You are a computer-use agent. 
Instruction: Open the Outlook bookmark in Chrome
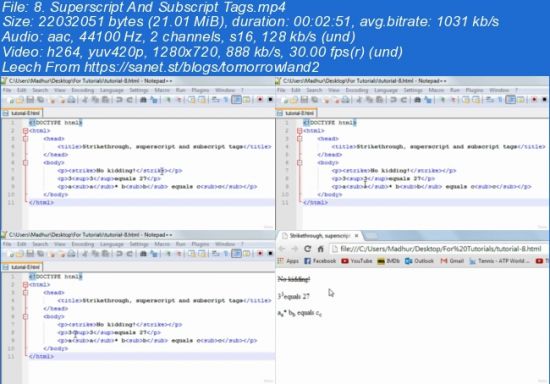[420, 261]
